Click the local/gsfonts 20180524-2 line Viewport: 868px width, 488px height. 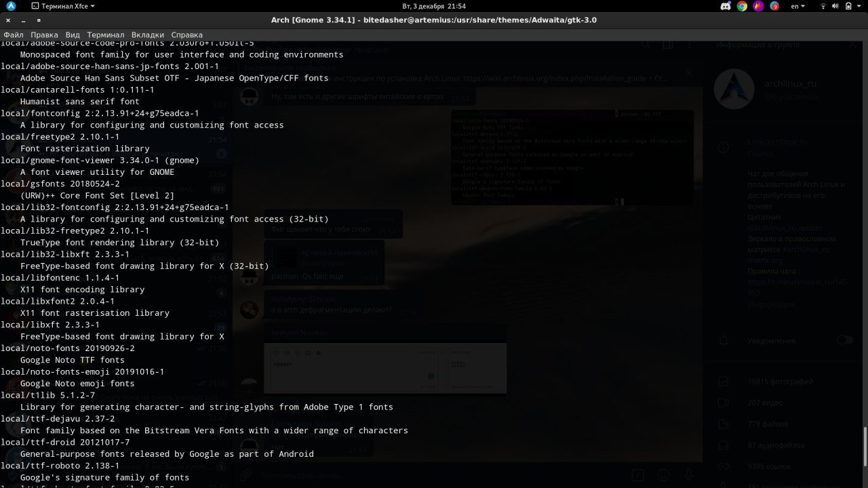[x=60, y=184]
